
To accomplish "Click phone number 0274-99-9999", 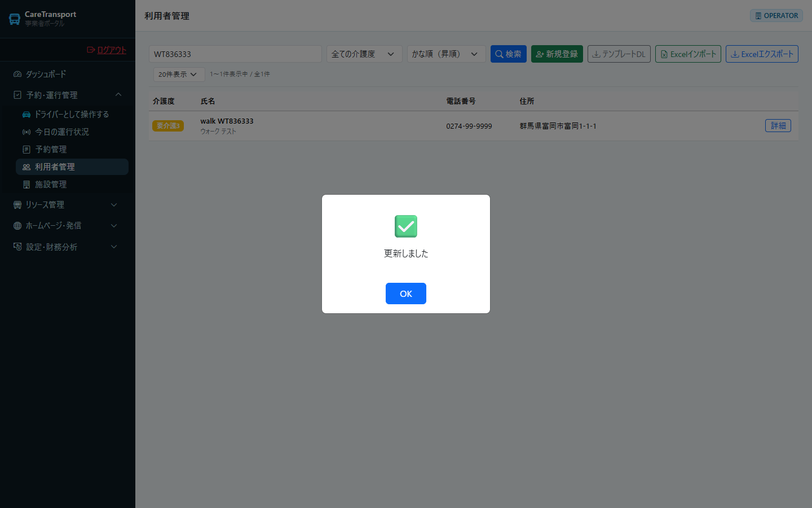I will click(469, 126).
